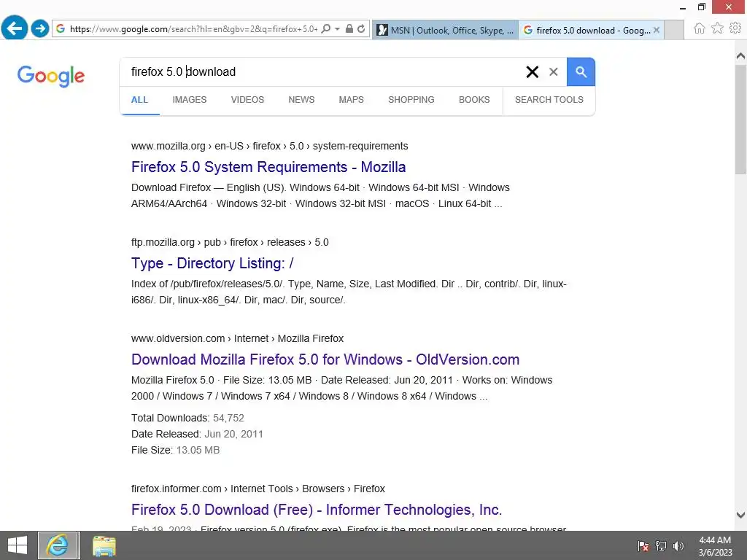
Task: Open Type - Directory Listing link
Action: tap(212, 263)
